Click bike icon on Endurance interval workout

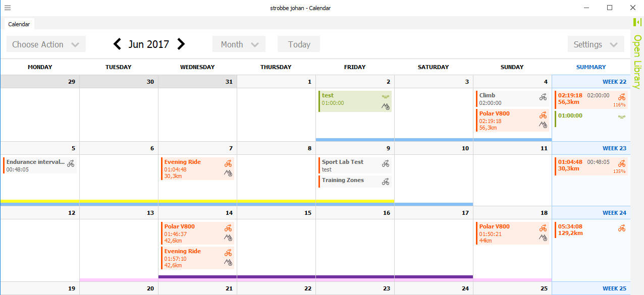(71, 163)
